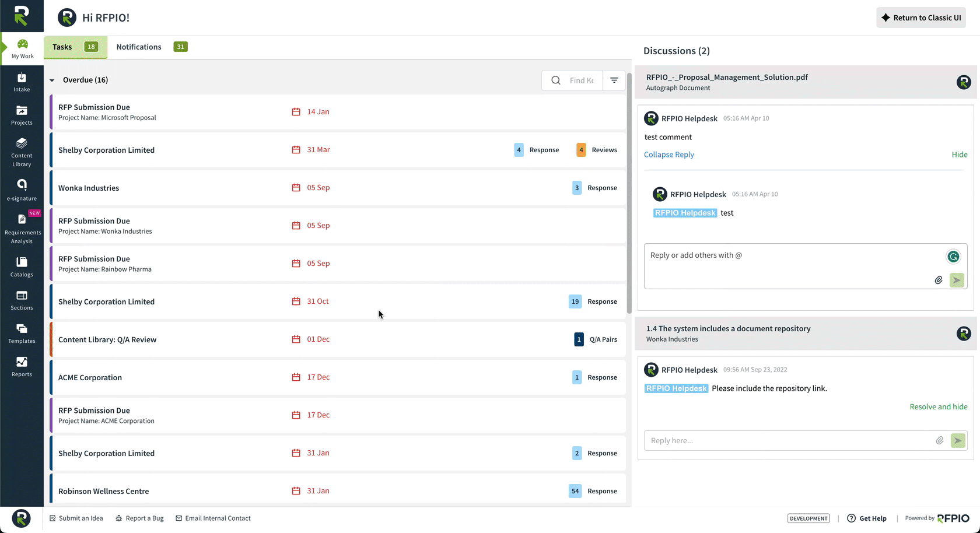Click Grammarly icon in reply box

953,256
